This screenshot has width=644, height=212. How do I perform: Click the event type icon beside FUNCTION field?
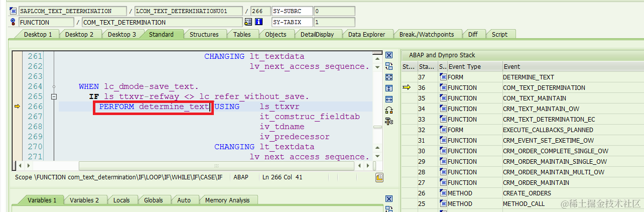click(x=13, y=22)
